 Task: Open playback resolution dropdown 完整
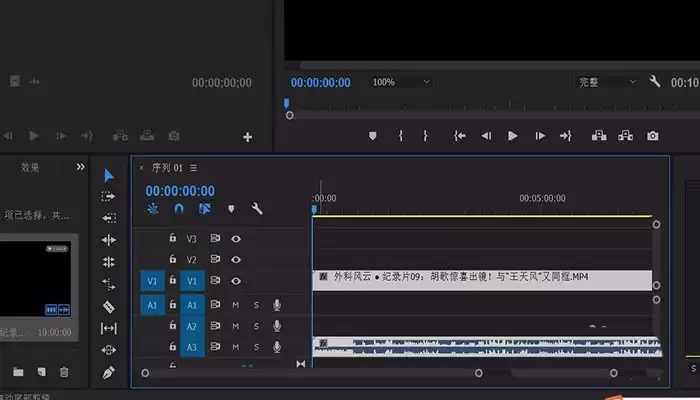coord(606,82)
